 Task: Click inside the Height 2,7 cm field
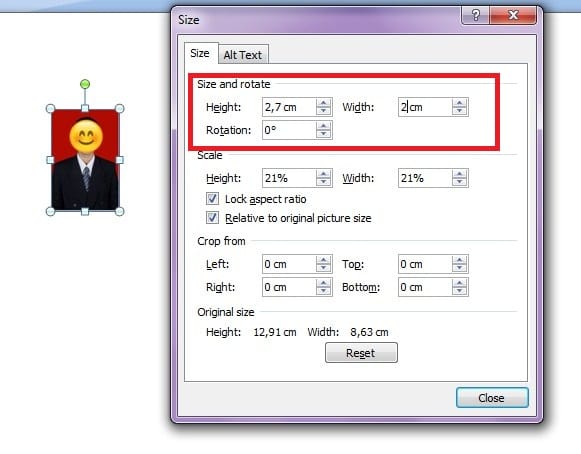[289, 107]
